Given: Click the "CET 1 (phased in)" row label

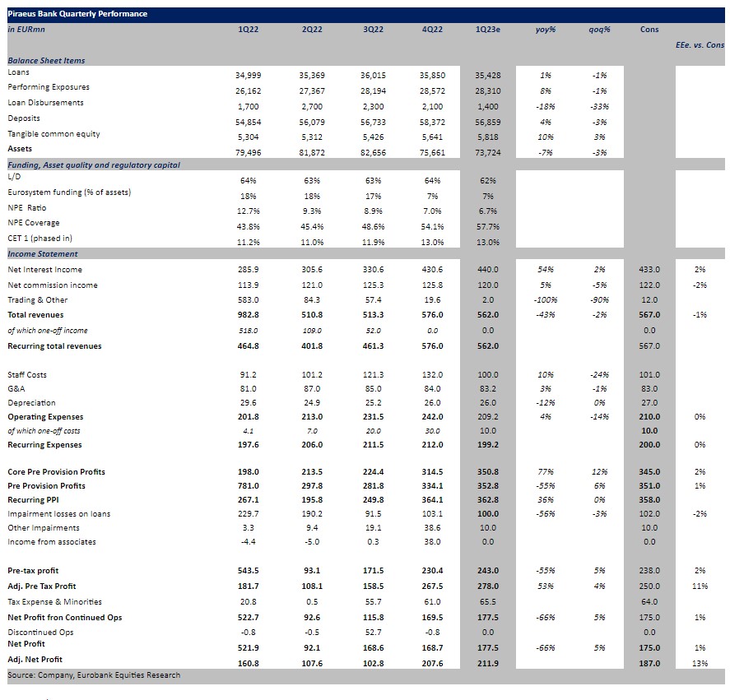Looking at the screenshot, I should click(x=40, y=239).
